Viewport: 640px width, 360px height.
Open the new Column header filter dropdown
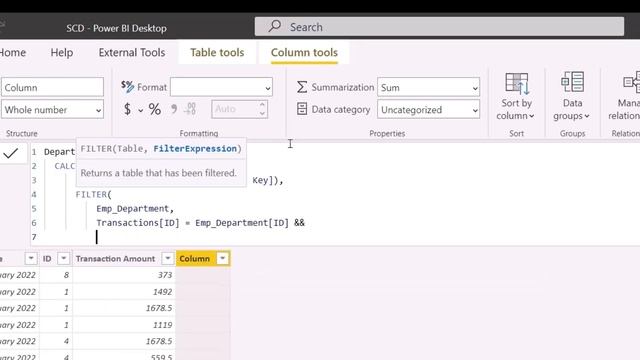[222, 258]
